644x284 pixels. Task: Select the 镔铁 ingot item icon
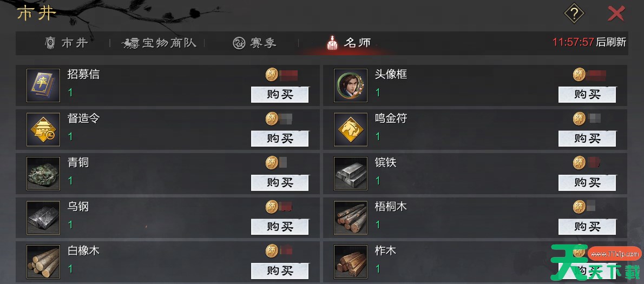pos(350,174)
